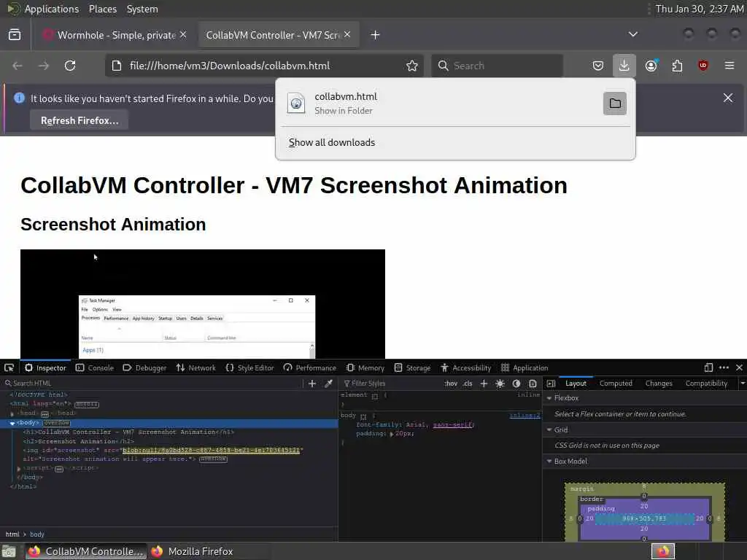The image size is (747, 560).
Task: Switch to the Console tab
Action: [95, 367]
